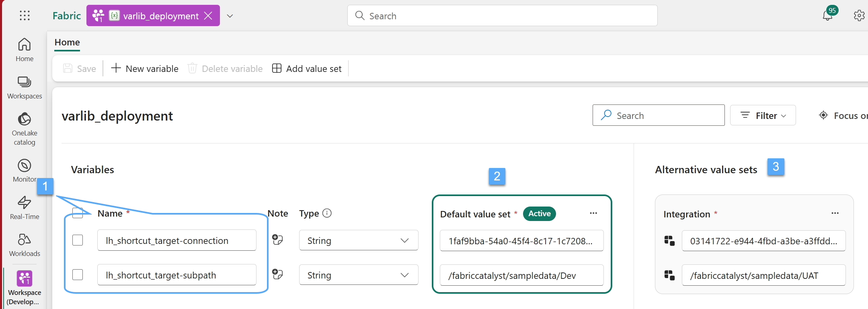Toggle the select-all checkbox beside Name

tap(78, 213)
